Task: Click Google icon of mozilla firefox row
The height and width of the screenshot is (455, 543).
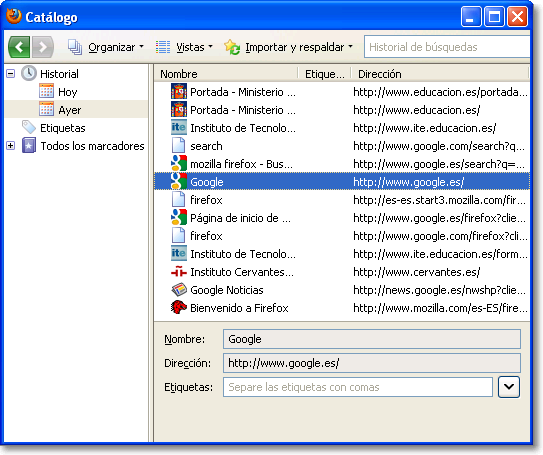Action: pyautogui.click(x=179, y=163)
